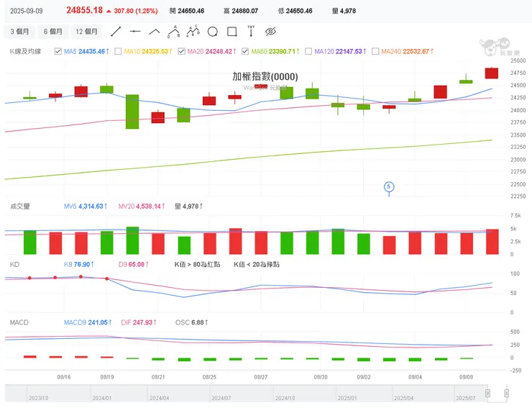Click the DIF 247.93 value
The height and width of the screenshot is (408, 532).
click(x=139, y=322)
